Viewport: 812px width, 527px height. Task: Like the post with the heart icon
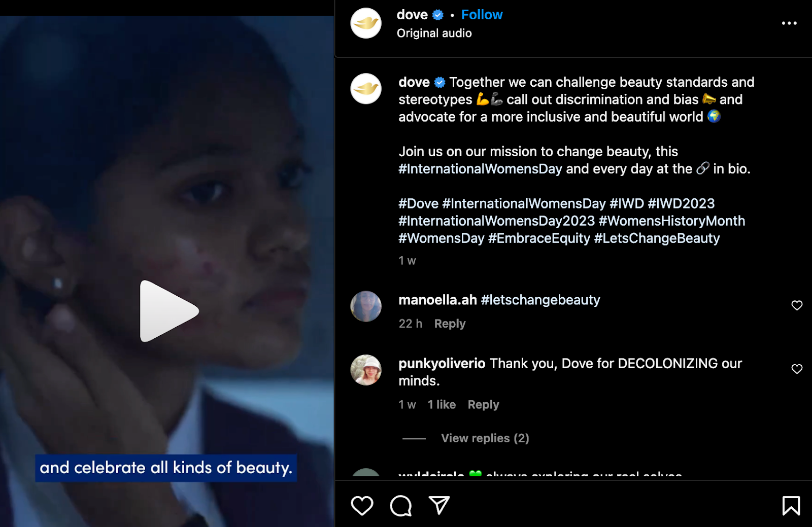pyautogui.click(x=362, y=506)
